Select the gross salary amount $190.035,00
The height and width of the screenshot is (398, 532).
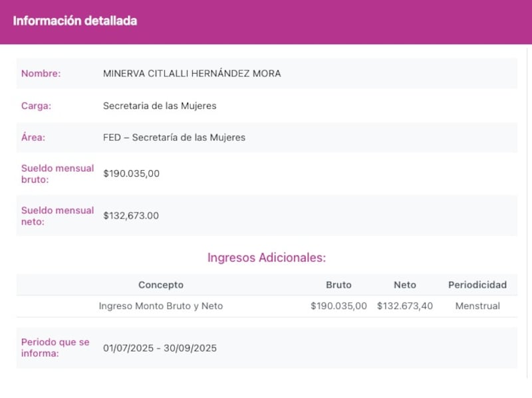tap(131, 173)
